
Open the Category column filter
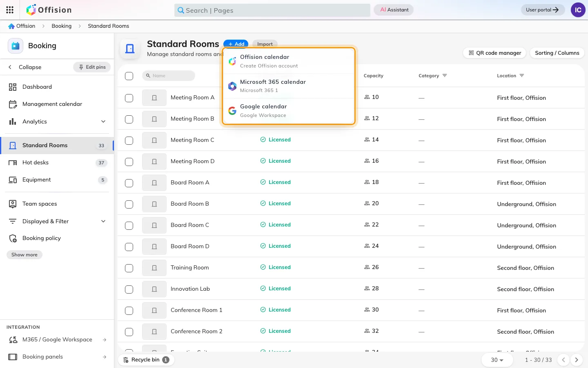[x=445, y=76]
